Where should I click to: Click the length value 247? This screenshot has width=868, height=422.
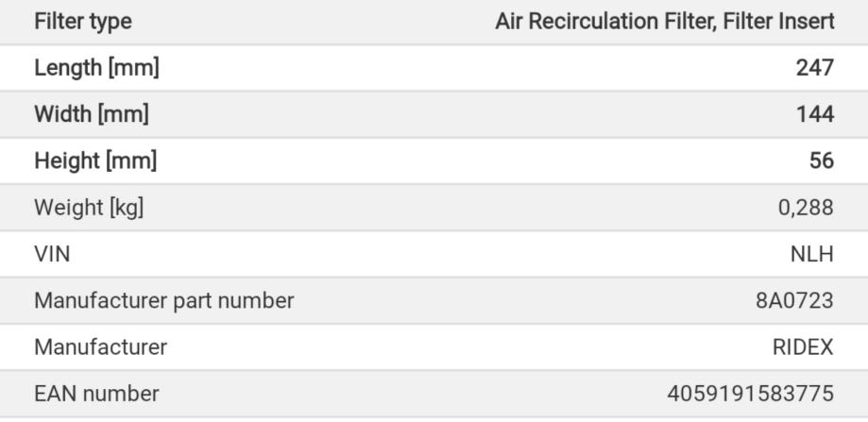pos(815,68)
